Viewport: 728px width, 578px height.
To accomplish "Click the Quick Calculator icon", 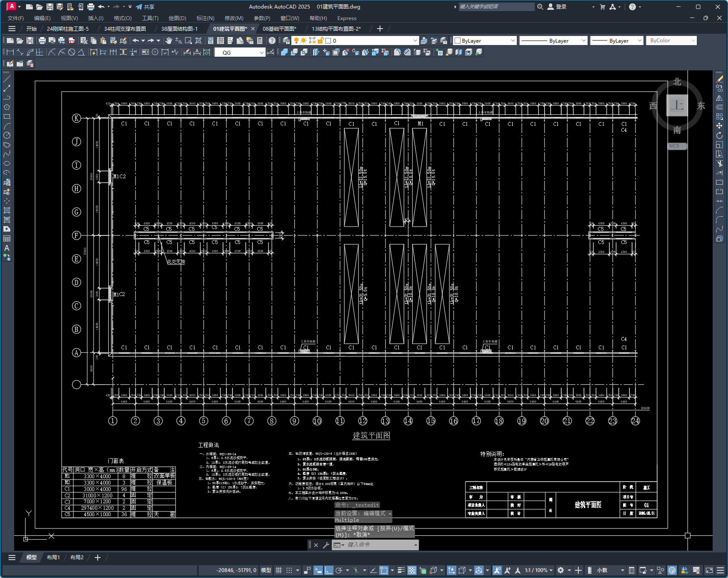I will [x=260, y=41].
